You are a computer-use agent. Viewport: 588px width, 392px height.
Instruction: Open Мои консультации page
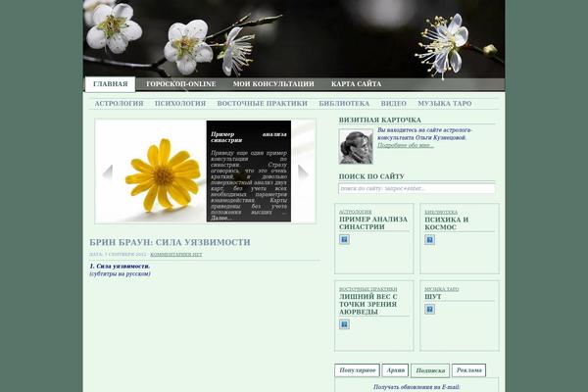tap(273, 84)
